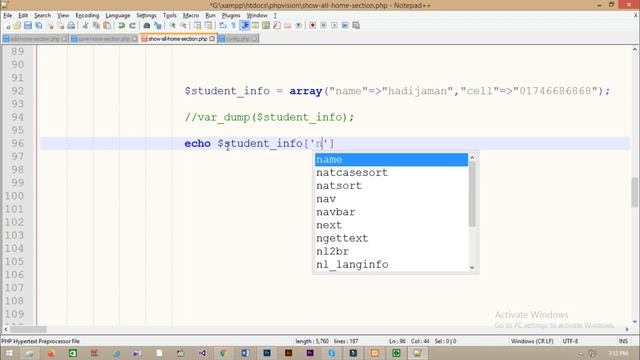Toggle synchronized vertical scrolling
640x360 pixels.
(x=198, y=25)
